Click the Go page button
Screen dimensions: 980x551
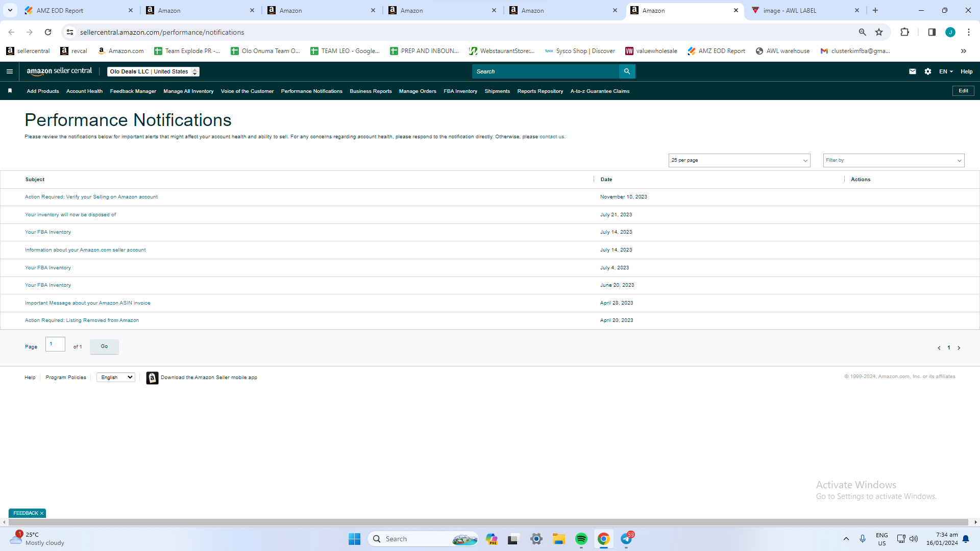(104, 346)
